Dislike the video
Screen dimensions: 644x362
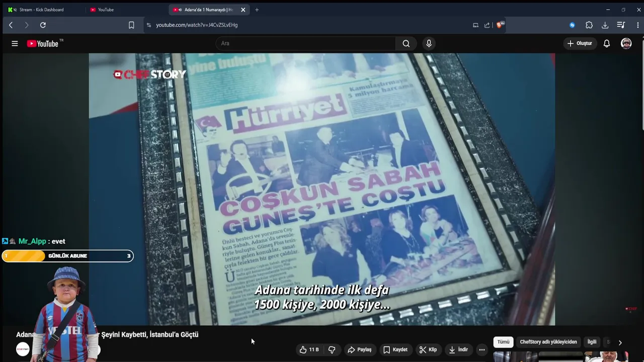tap(332, 349)
